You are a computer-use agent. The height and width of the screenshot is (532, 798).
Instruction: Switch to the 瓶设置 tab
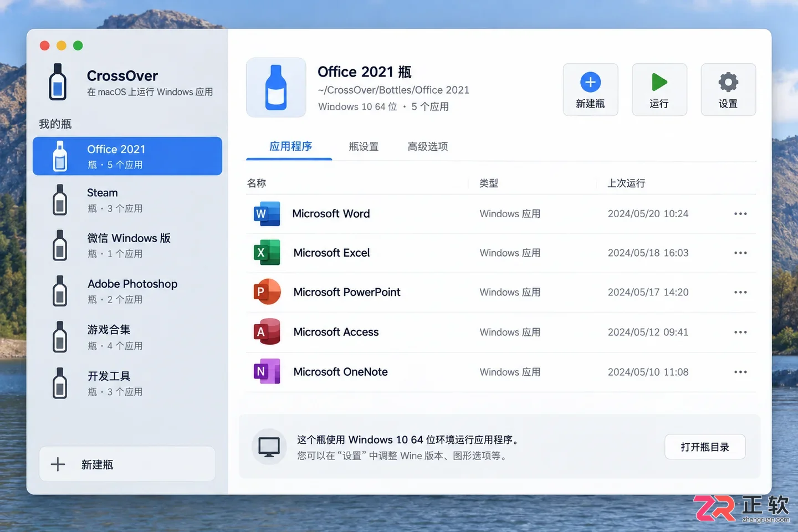(x=364, y=147)
